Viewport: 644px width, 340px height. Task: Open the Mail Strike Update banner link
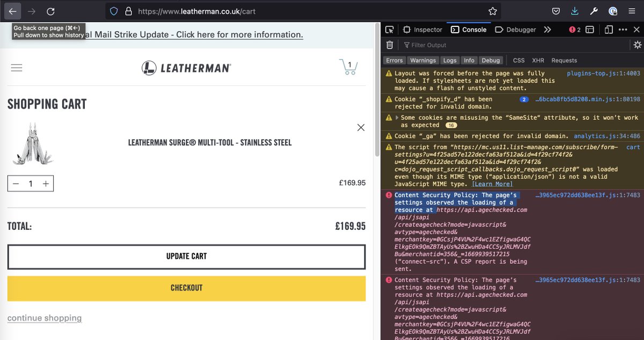click(x=195, y=35)
